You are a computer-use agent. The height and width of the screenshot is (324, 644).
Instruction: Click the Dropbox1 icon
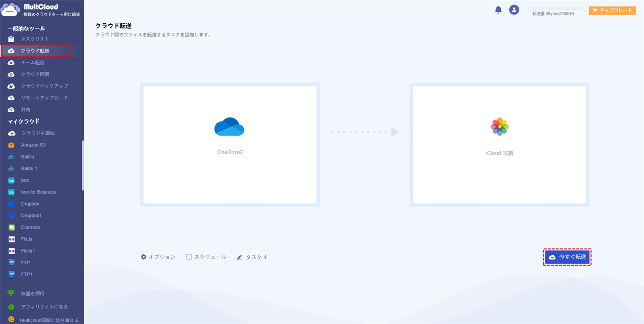click(11, 216)
